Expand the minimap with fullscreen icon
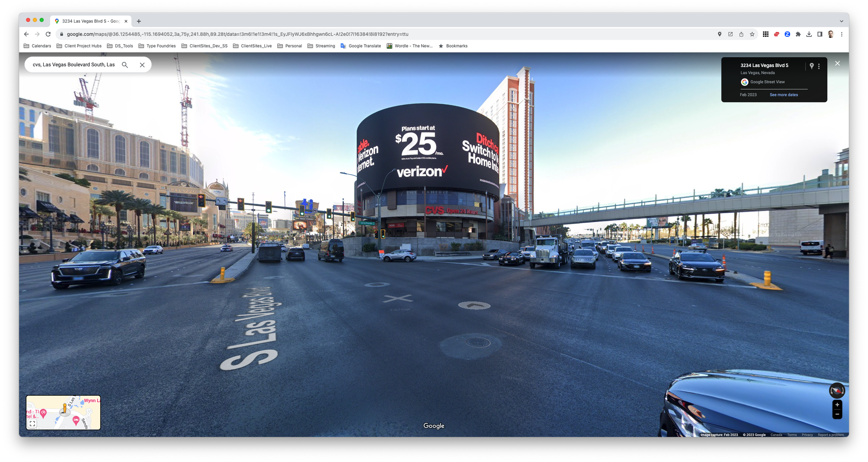Screen dimensions: 868x462 32,423
